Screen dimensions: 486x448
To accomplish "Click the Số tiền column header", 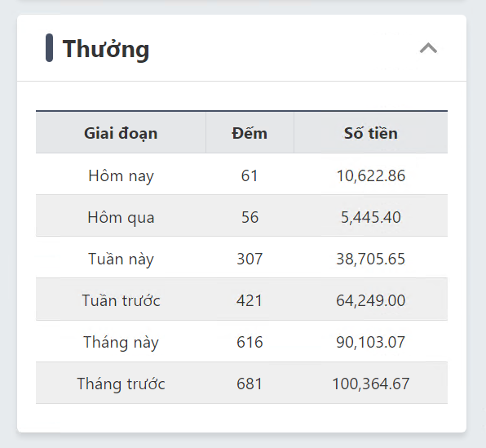I will click(371, 133).
